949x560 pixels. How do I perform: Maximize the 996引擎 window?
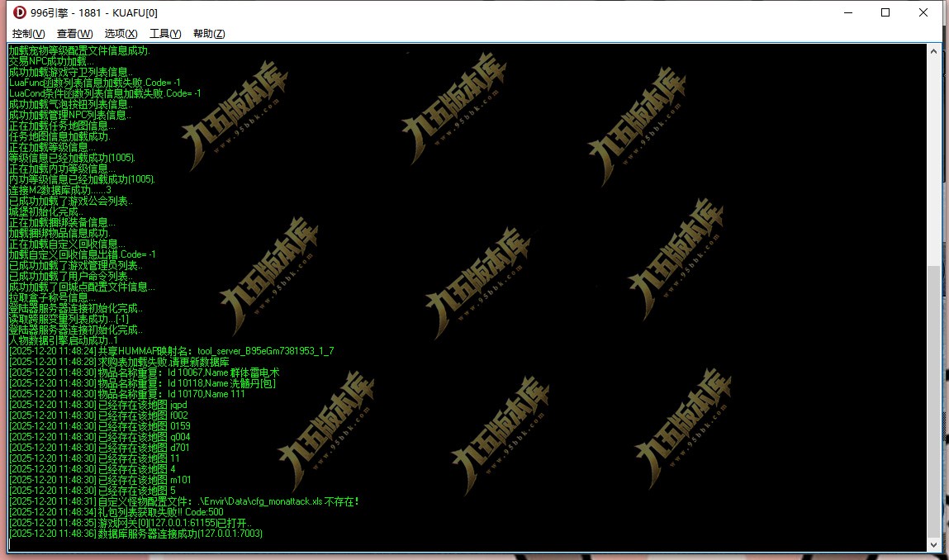885,12
